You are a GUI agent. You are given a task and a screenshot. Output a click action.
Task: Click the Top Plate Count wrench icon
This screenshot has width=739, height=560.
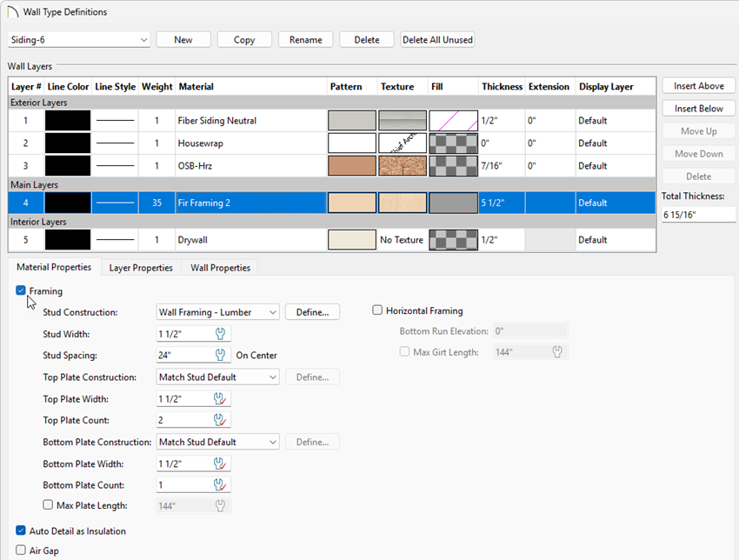[x=220, y=420]
